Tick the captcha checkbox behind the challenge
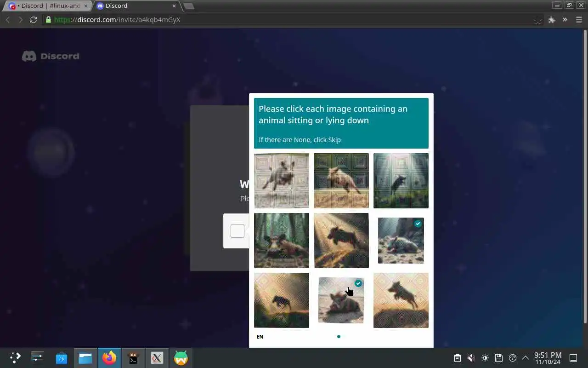The height and width of the screenshot is (368, 588). [x=237, y=231]
